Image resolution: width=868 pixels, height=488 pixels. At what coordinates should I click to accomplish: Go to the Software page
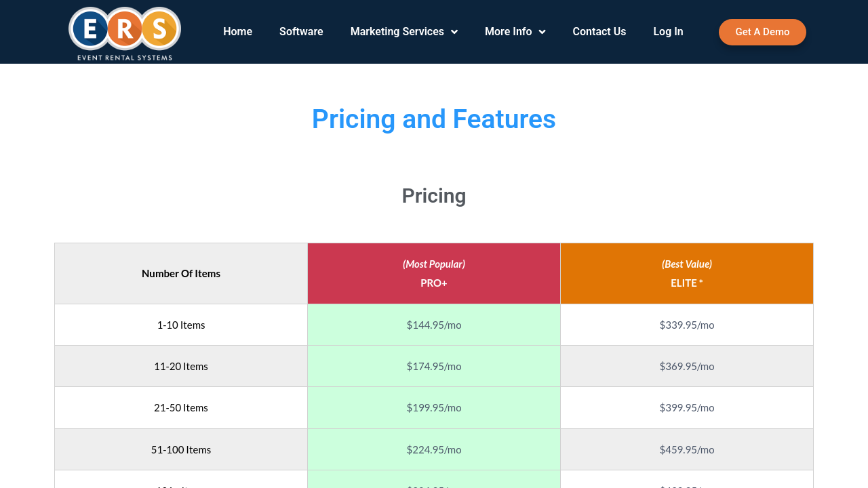[x=301, y=32]
